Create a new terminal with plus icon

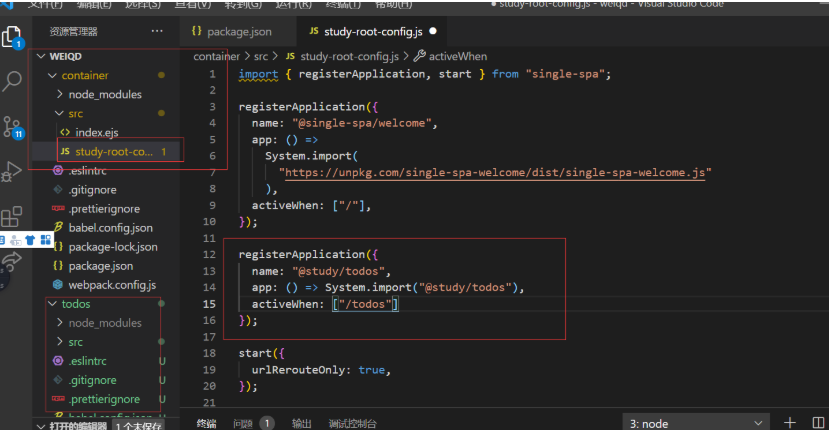790,423
